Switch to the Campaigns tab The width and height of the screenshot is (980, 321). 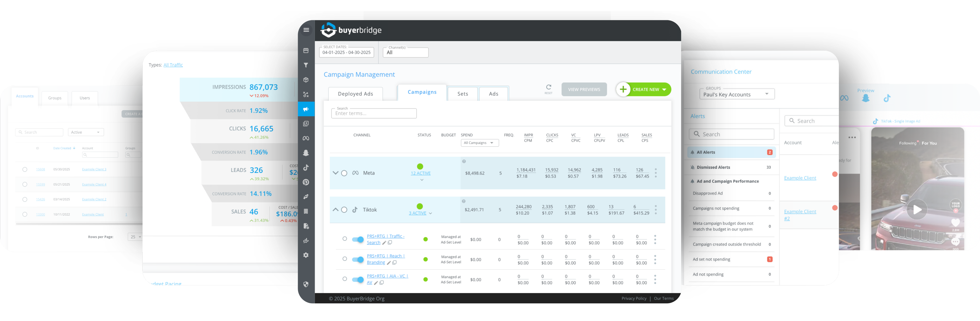tap(422, 92)
